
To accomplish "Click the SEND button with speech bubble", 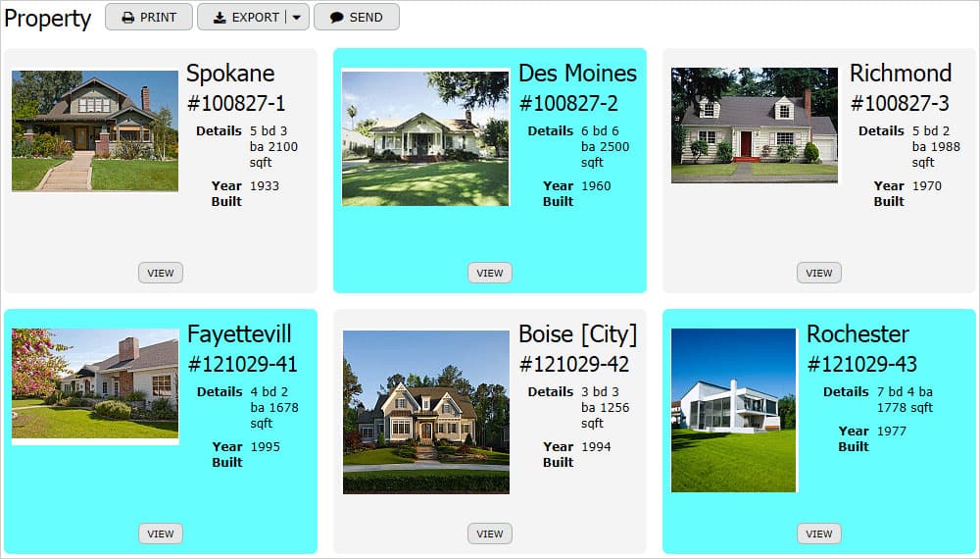I will pos(357,18).
